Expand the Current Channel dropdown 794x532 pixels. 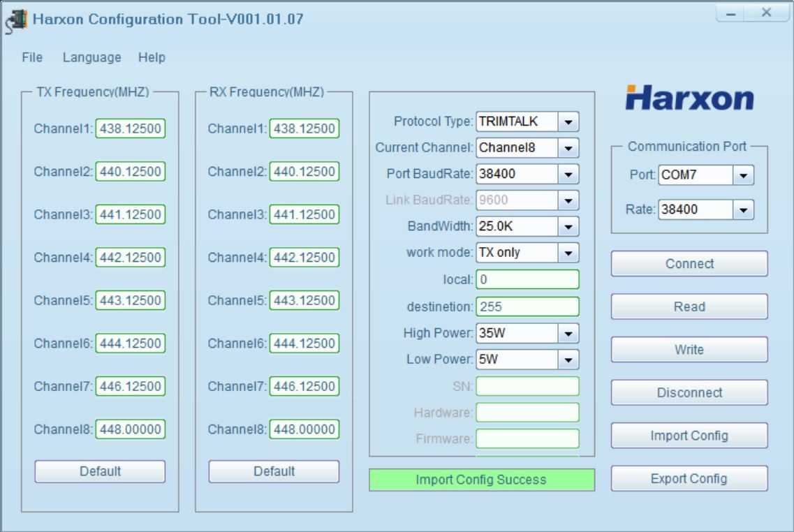pyautogui.click(x=568, y=148)
